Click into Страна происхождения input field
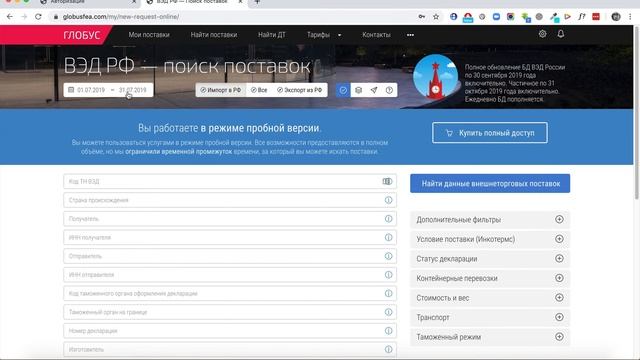 [x=230, y=200]
